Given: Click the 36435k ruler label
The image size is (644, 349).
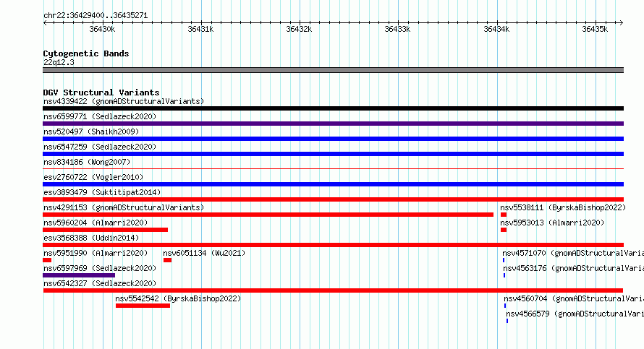Looking at the screenshot, I should (x=595, y=29).
